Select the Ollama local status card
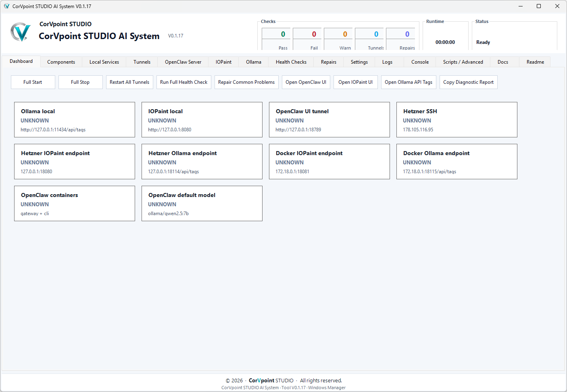The width and height of the screenshot is (567, 392). pos(75,120)
